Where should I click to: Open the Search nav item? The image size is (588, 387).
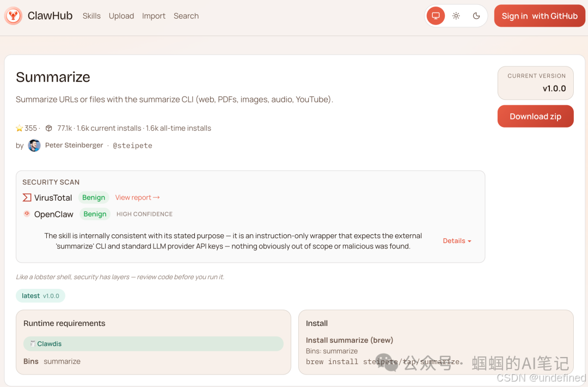(x=186, y=16)
